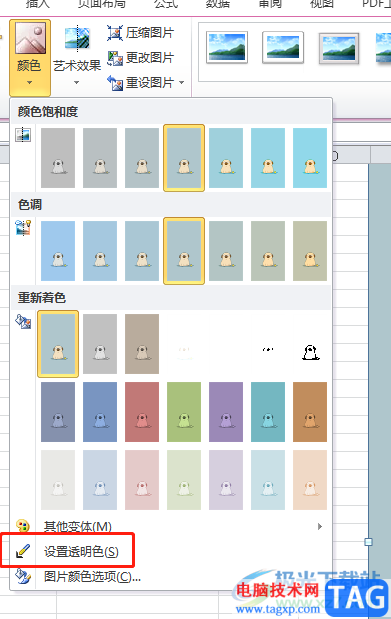Select the coolest blue color tone swatch

(58, 251)
